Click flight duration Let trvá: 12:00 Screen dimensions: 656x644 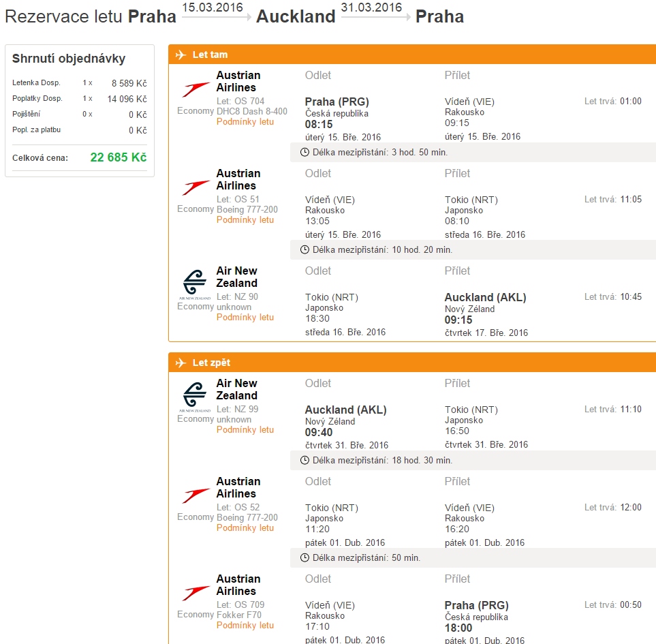tap(613, 507)
